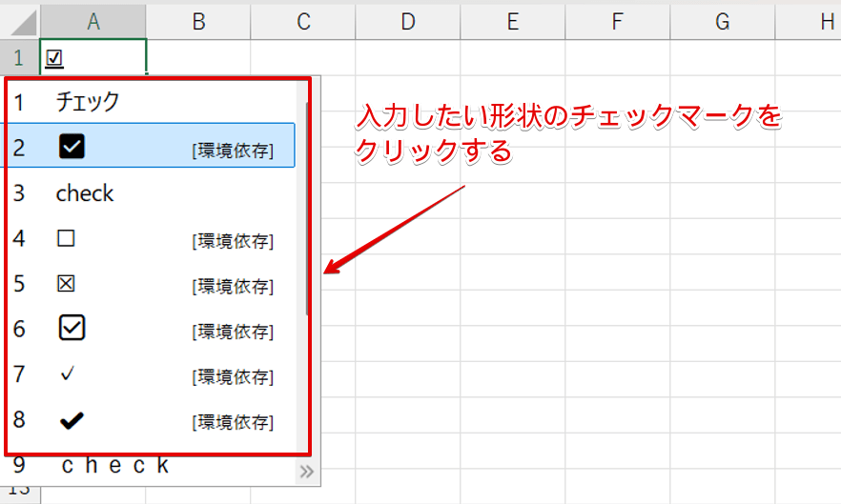The height and width of the screenshot is (504, 841).
Task: Select column F header
Action: tap(617, 22)
